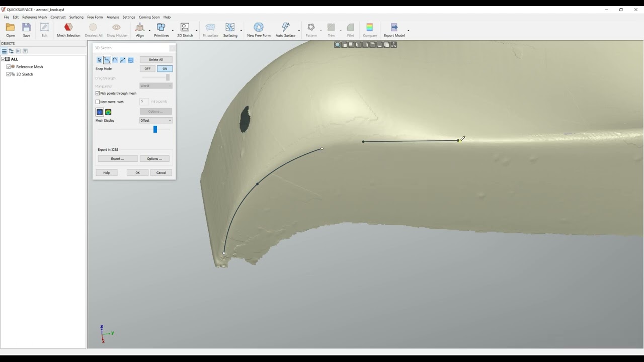This screenshot has width=644, height=362.
Task: Open the Reference Mesh menu
Action: 34,17
